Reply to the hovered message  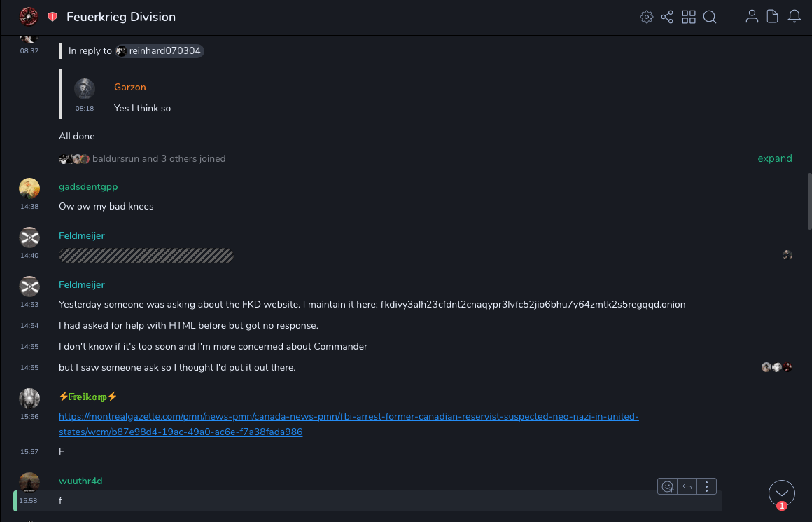[x=687, y=486]
